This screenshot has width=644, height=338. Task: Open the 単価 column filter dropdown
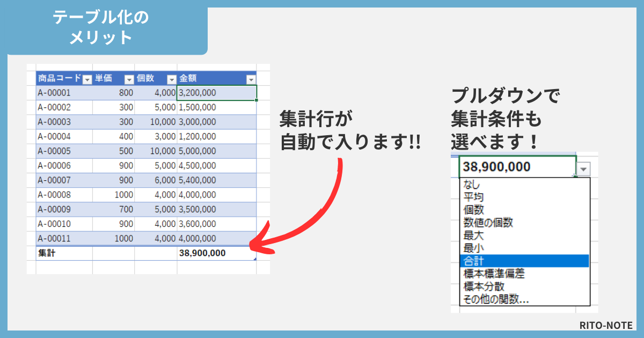(x=129, y=79)
